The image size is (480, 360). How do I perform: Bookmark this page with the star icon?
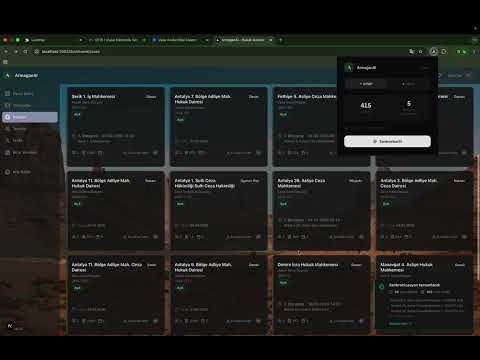[x=421, y=51]
